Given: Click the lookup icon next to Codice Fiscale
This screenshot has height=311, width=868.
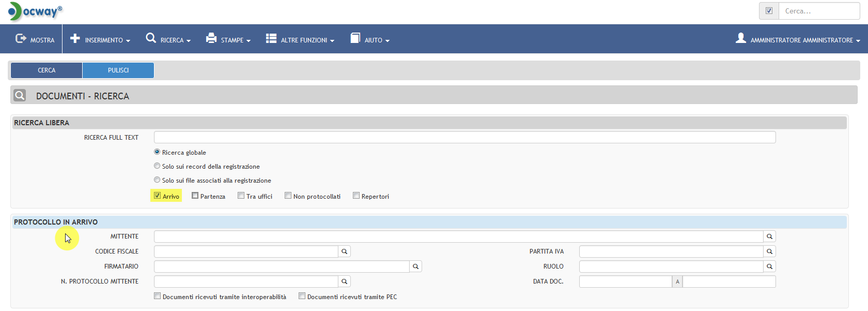Looking at the screenshot, I should 344,251.
